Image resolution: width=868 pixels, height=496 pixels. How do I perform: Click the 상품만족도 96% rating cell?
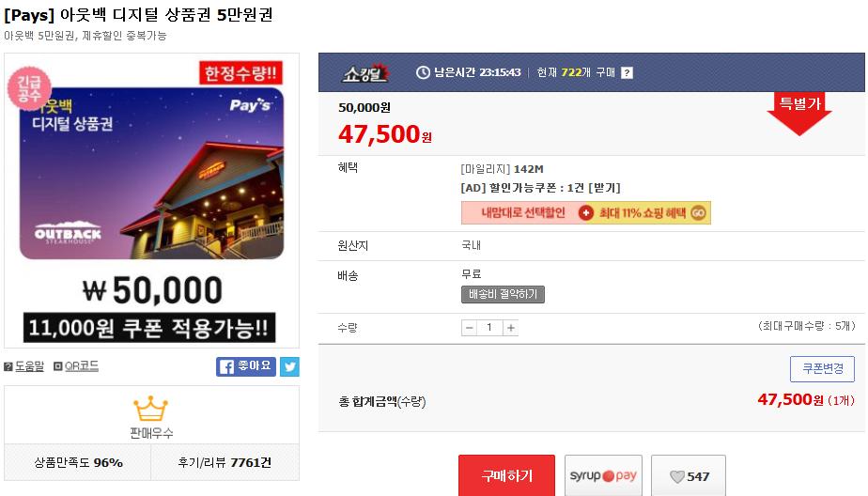[78, 462]
